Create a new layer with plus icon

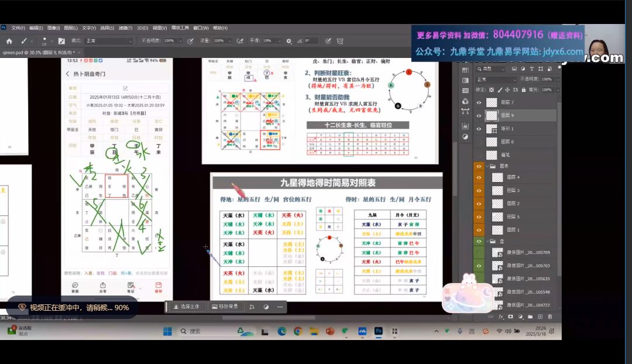540,317
